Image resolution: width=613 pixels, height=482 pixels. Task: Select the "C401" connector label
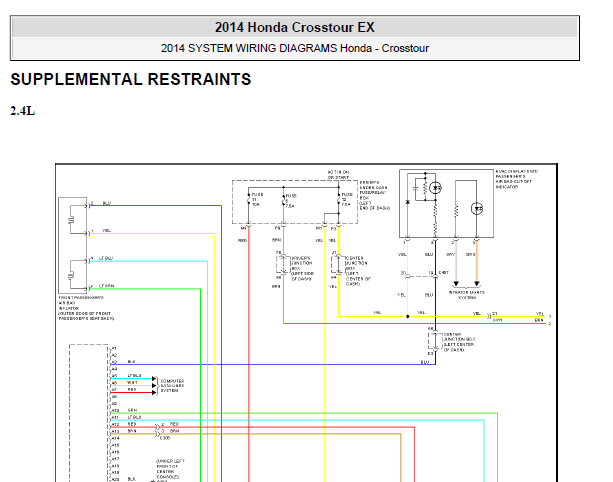point(444,272)
